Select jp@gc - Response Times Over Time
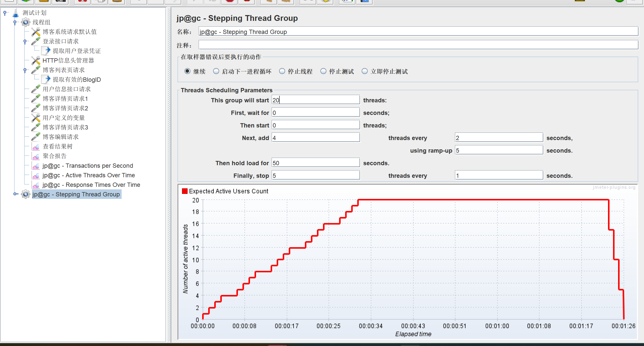This screenshot has height=346, width=644. pos(91,185)
